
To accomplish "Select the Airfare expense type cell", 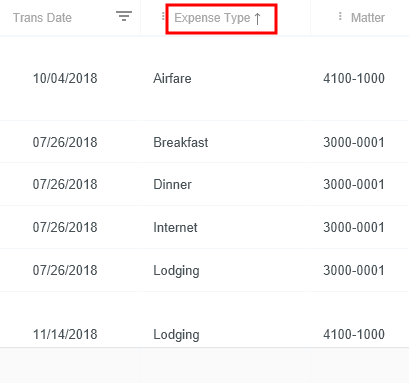I will (172, 79).
